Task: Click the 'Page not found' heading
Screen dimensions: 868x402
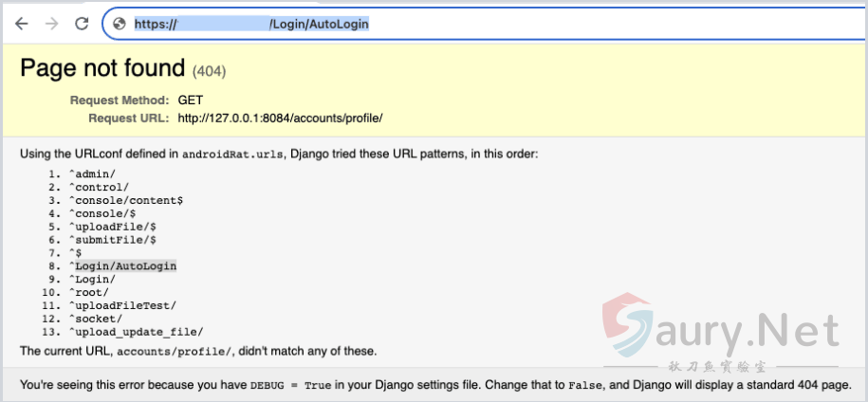Action: [102, 68]
